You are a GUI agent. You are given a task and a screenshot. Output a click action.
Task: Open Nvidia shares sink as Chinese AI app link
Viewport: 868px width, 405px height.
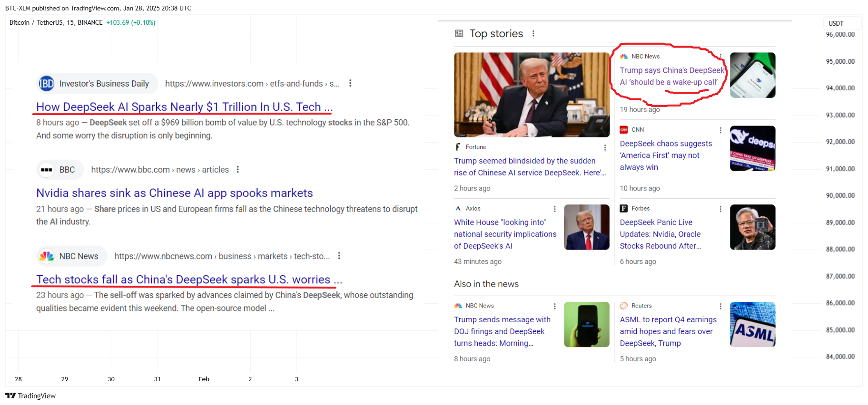point(174,193)
